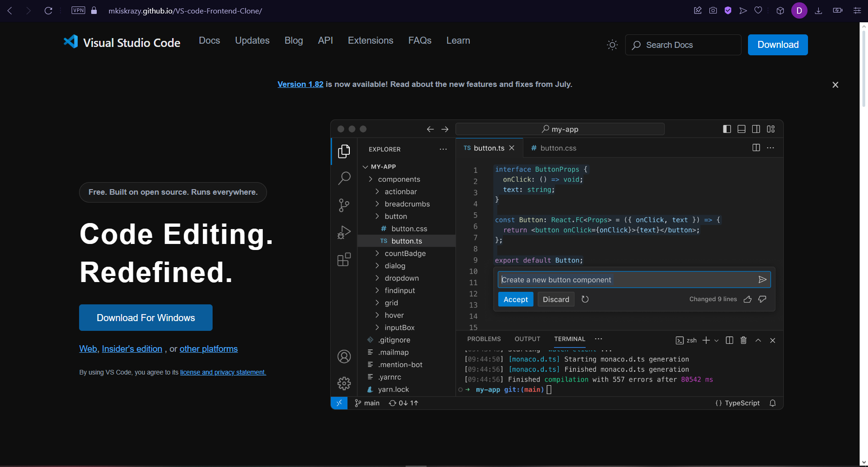
Task: Open Source Control icon in activity bar
Action: 344,205
